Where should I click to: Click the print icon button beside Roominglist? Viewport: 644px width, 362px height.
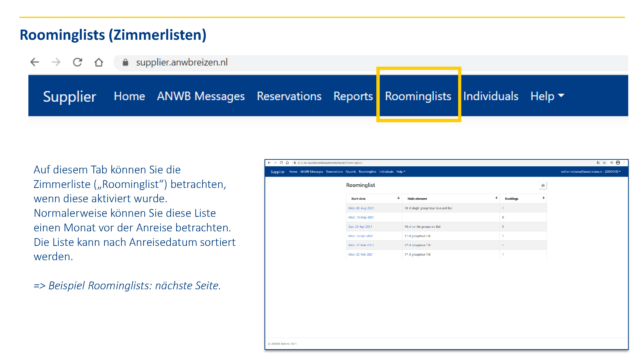click(543, 185)
